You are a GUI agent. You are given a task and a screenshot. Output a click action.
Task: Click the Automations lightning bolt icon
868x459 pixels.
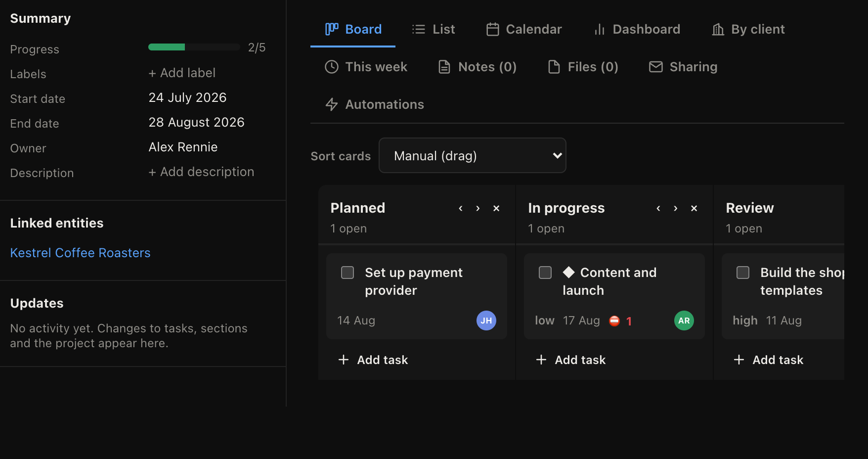click(332, 104)
